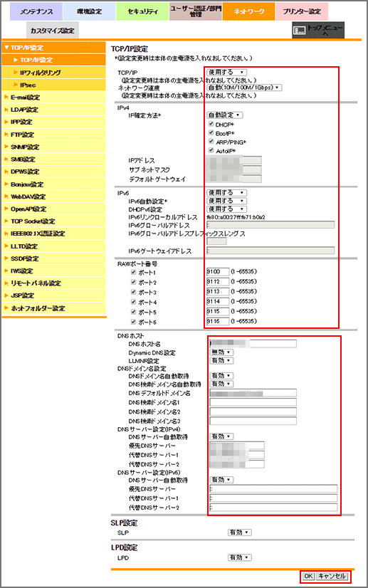Viewport: 368px width, 588px height.
Task: Open the DHCPv6設定 dropdown
Action: point(226,209)
